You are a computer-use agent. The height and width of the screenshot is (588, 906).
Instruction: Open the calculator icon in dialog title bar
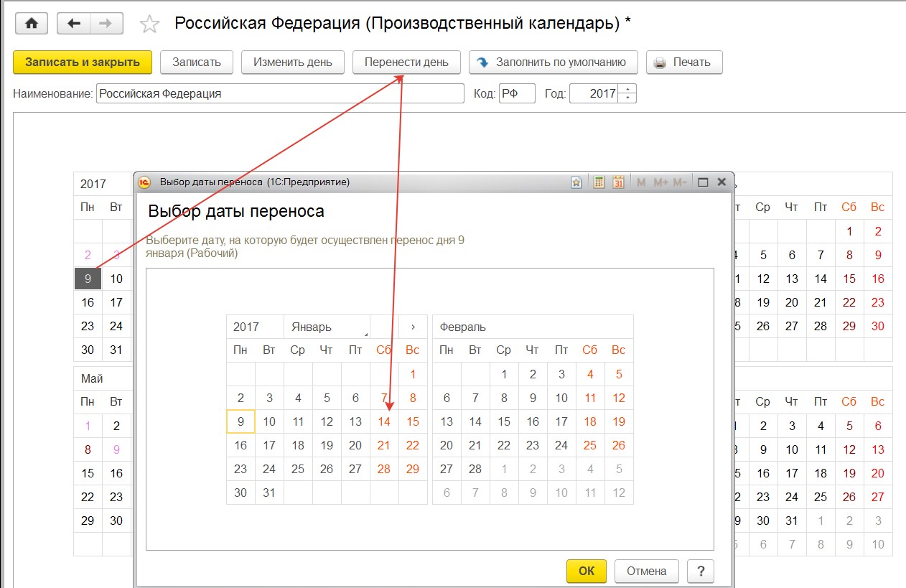(x=599, y=182)
